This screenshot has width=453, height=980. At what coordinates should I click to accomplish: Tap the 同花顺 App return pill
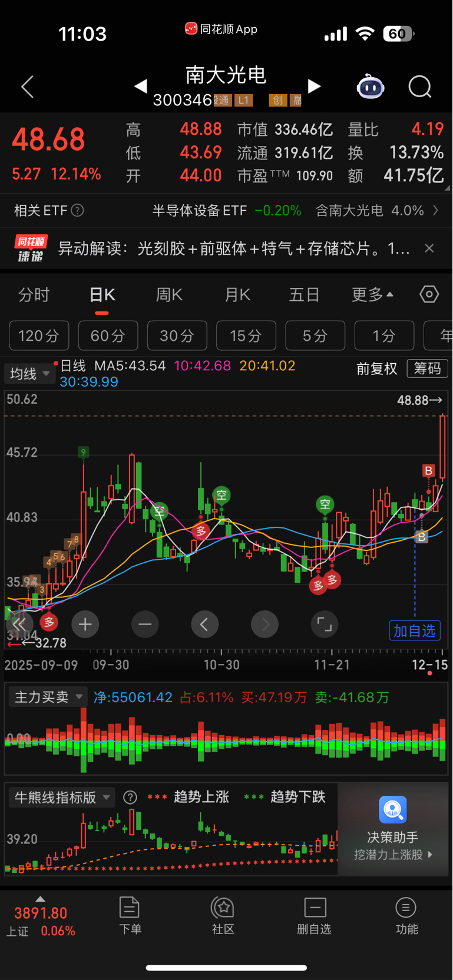(221, 29)
